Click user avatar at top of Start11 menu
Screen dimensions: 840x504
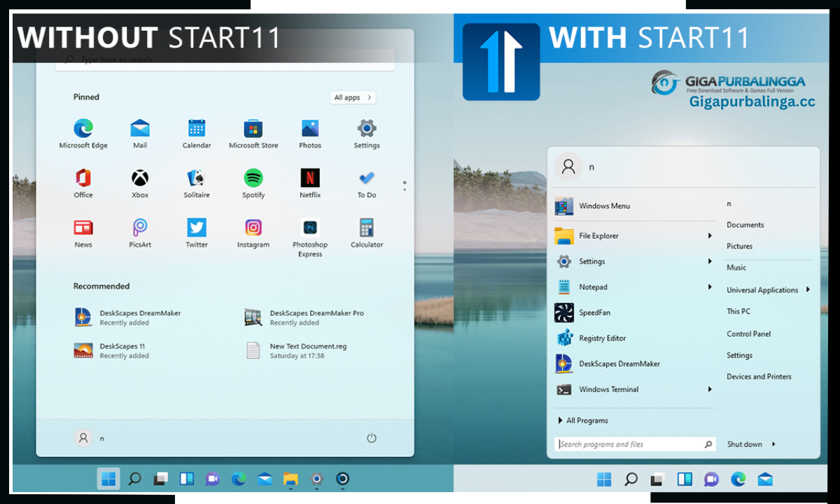(x=568, y=167)
